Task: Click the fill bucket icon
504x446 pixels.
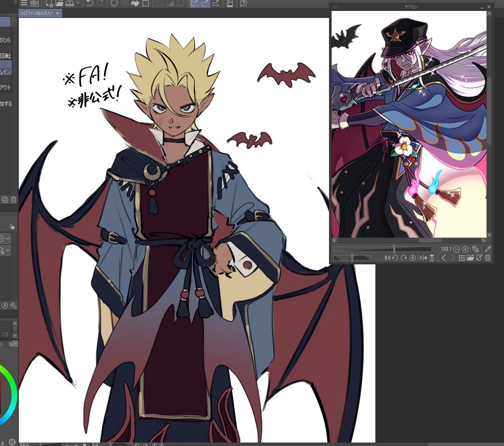Action: [135, 3]
